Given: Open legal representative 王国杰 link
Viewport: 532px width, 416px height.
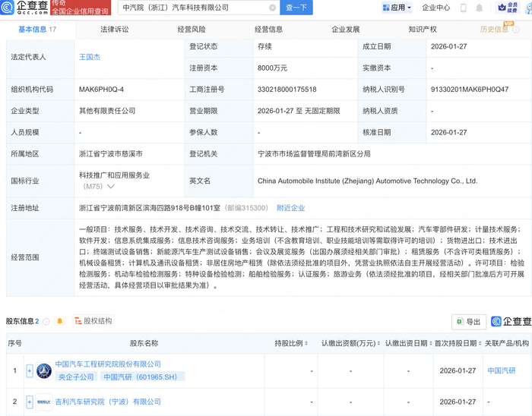Looking at the screenshot, I should click(90, 56).
